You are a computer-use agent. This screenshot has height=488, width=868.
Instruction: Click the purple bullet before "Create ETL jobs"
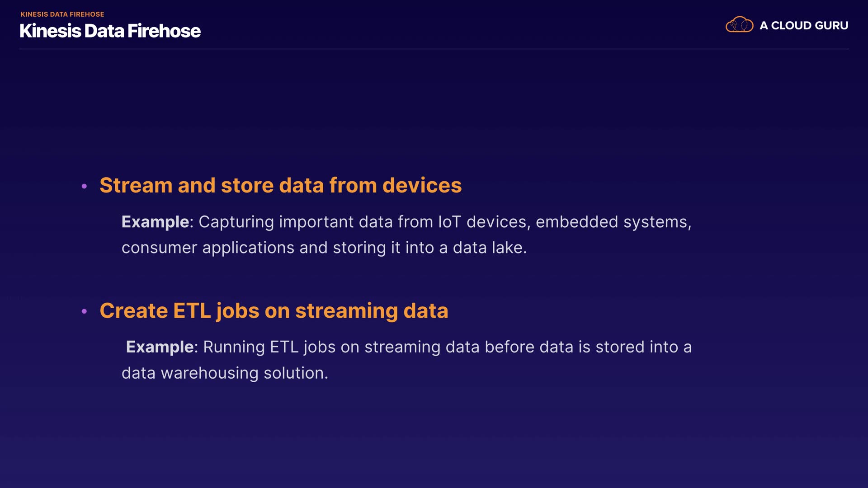84,311
